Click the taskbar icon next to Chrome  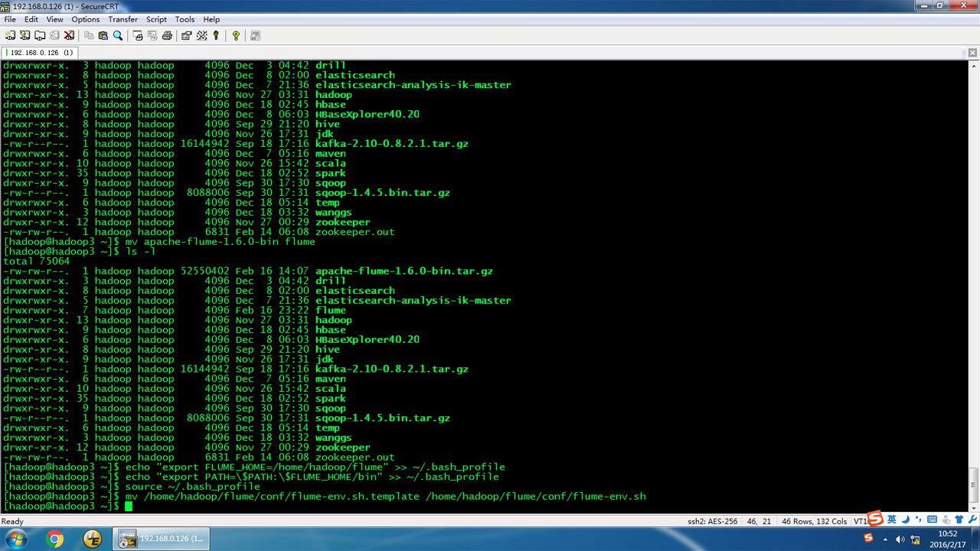point(93,540)
